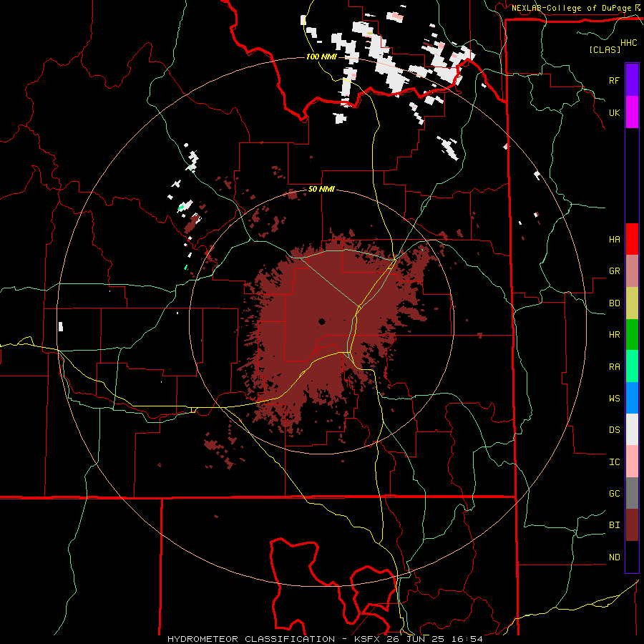Pick the HR green legend swatch
This screenshot has height=644, width=644.
click(632, 334)
